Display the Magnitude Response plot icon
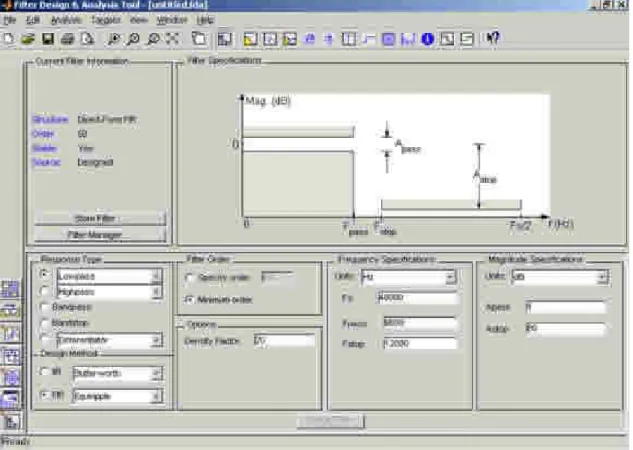Viewport: 633px width, 450px height. (251, 39)
